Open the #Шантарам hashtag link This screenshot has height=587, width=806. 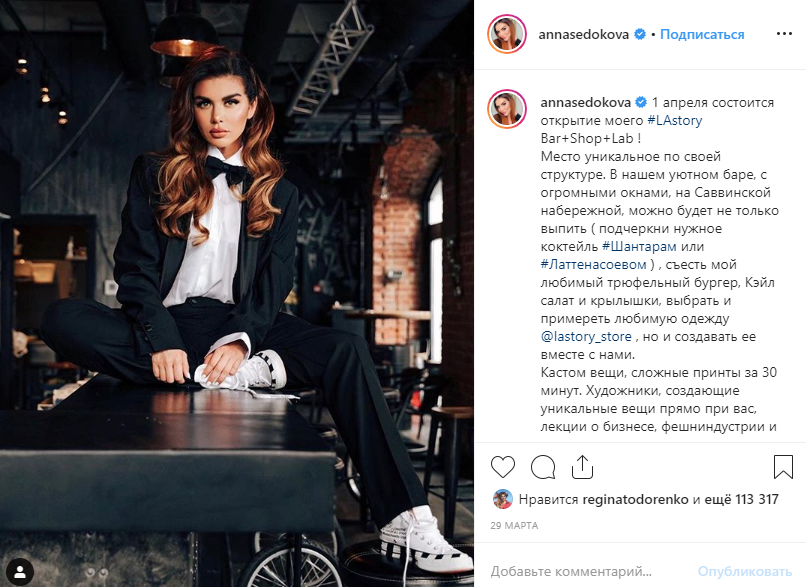pyautogui.click(x=639, y=246)
